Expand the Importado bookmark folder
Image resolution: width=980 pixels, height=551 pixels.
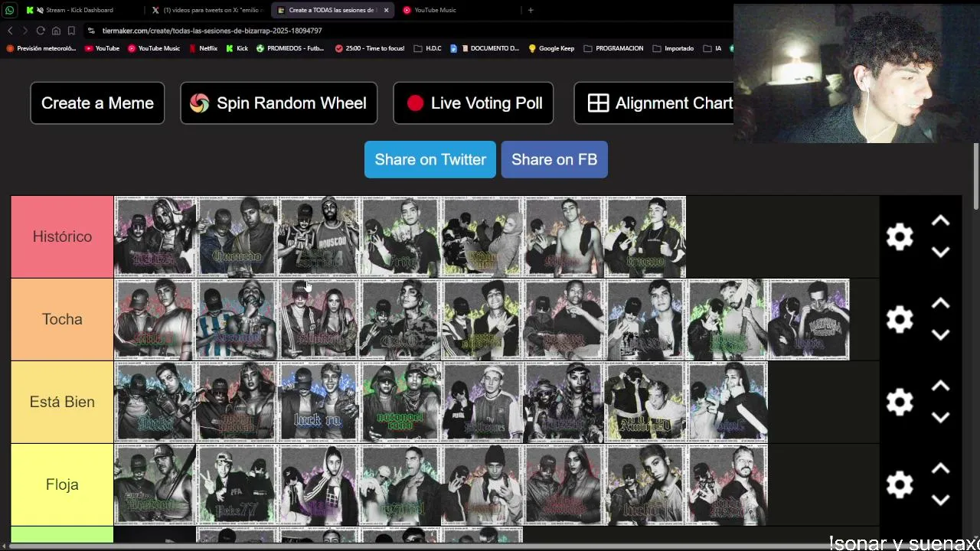click(x=673, y=48)
